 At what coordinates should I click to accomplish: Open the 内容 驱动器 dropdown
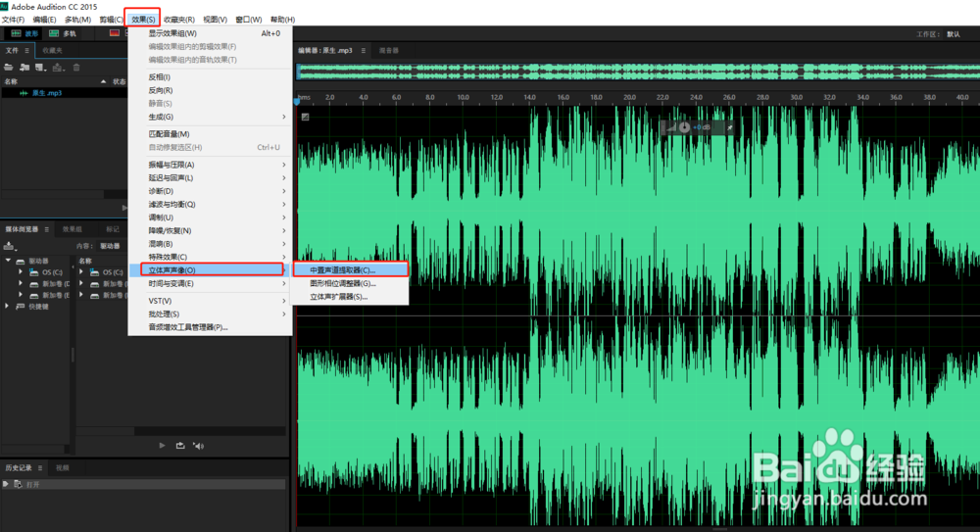click(x=111, y=246)
